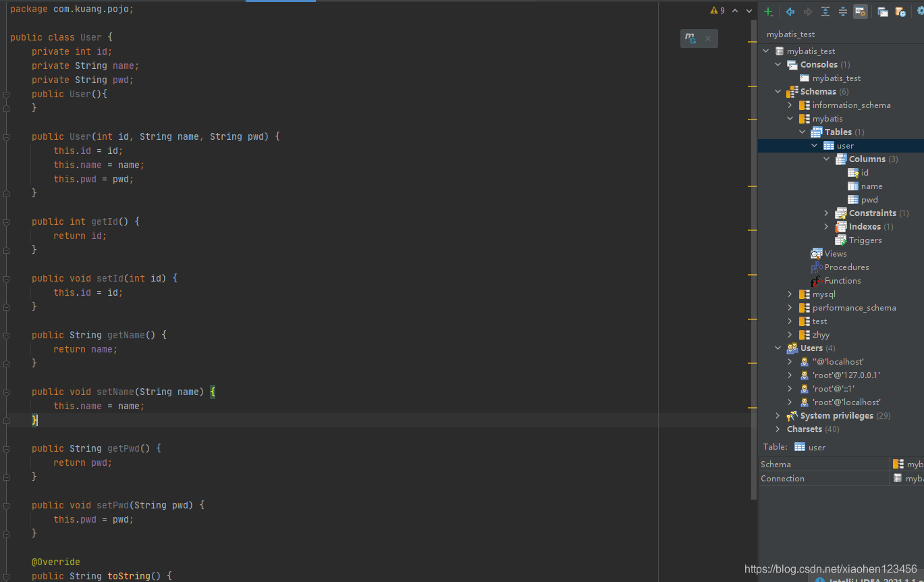Select the pwd column

[869, 200]
